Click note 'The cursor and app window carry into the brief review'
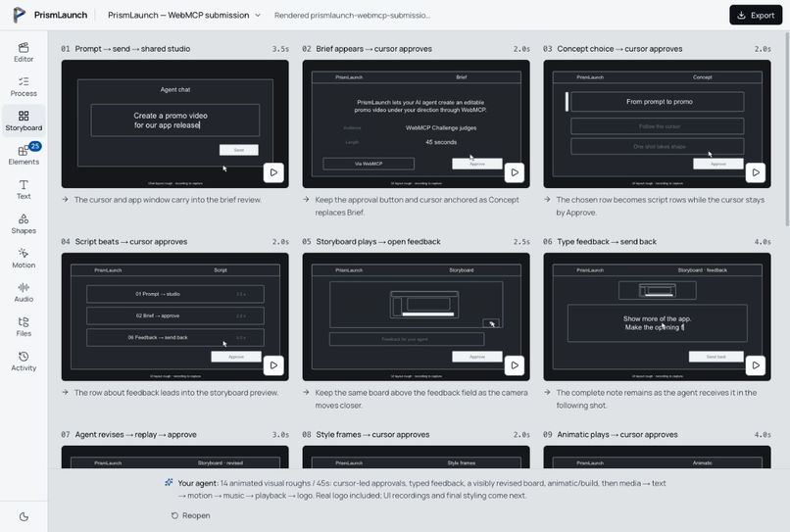Viewport: 790px width, 532px height. point(168,200)
